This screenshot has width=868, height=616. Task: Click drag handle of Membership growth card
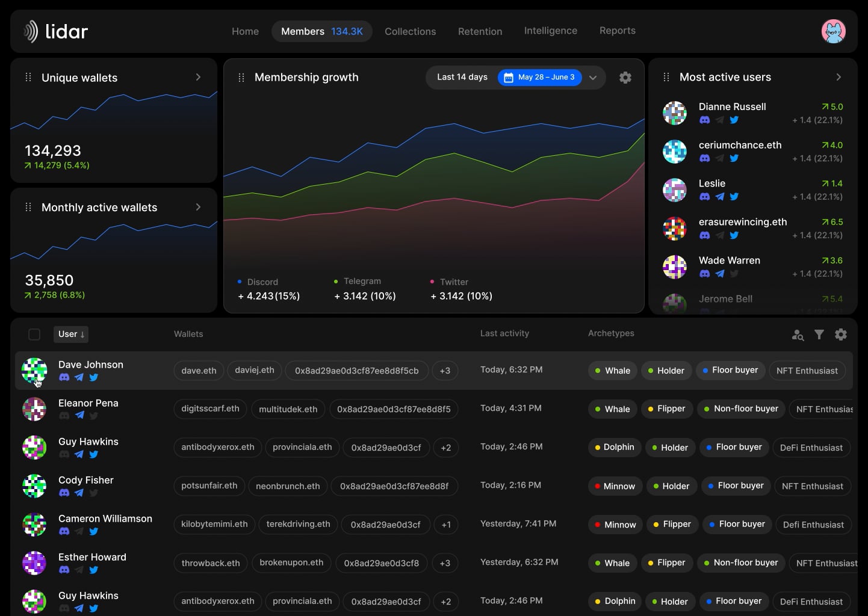pos(241,78)
